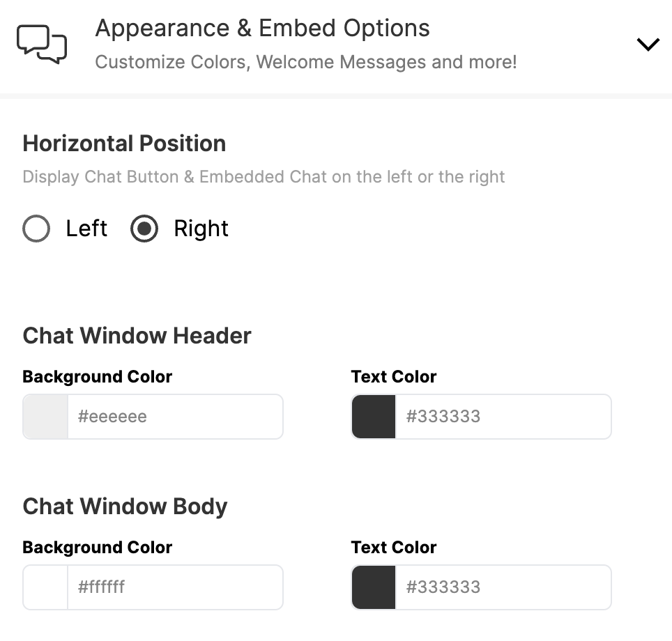Select the Left radio button
The width and height of the screenshot is (672, 641).
(36, 229)
